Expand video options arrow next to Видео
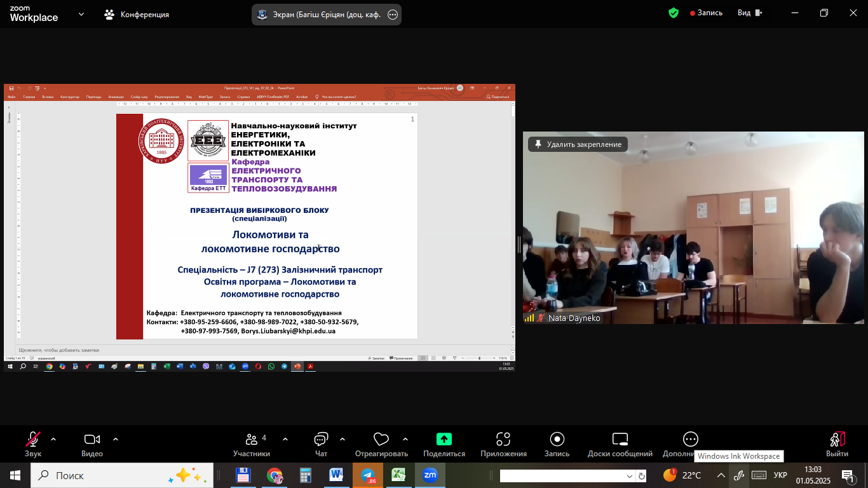Viewport: 868px width, 488px height. [x=116, y=439]
